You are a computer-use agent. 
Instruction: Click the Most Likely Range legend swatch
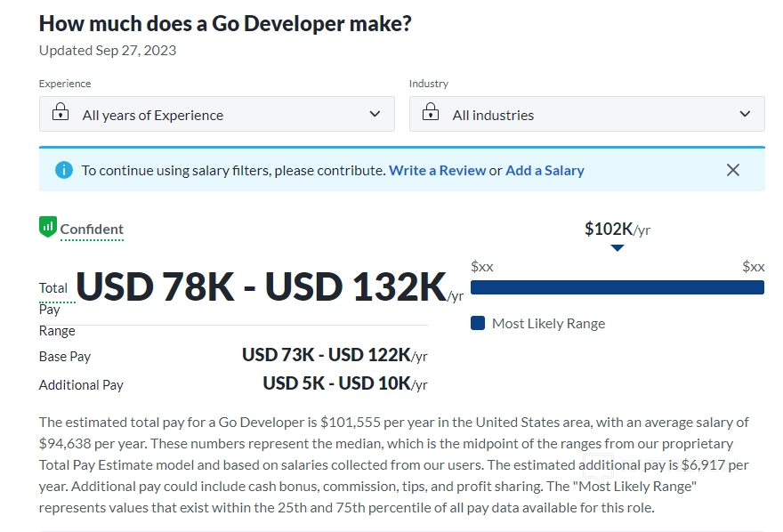[478, 323]
